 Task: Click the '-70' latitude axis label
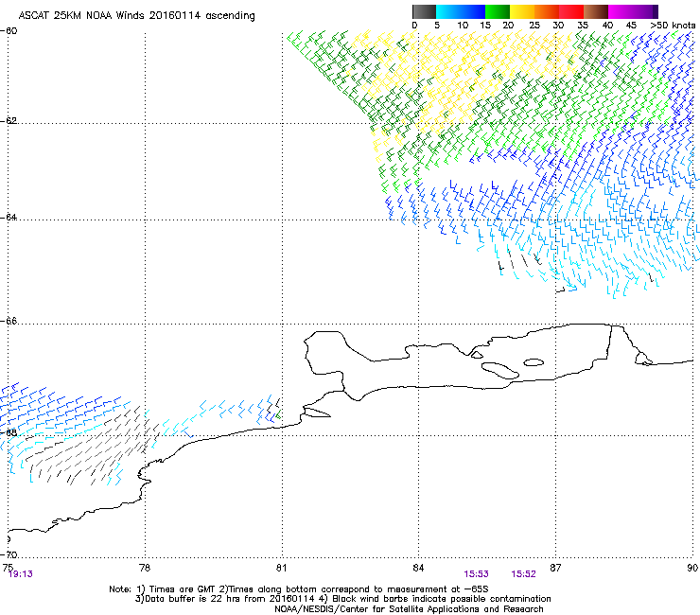coord(9,554)
